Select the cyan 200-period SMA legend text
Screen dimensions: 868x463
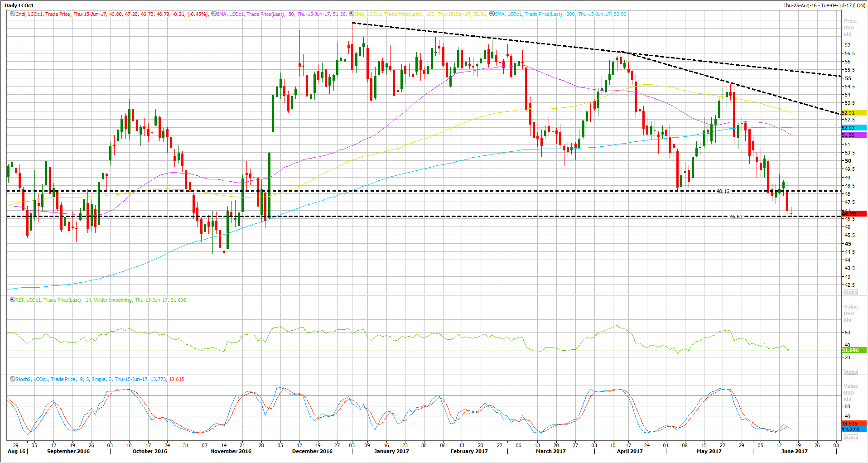coord(561,14)
